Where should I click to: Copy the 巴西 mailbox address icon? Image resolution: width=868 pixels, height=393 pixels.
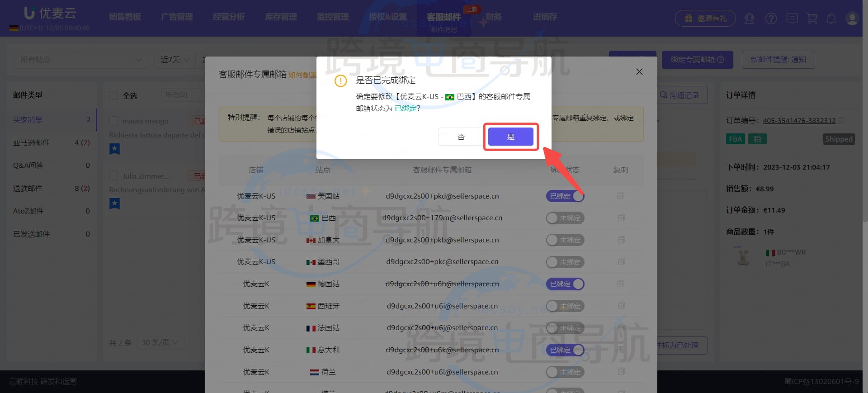(621, 218)
